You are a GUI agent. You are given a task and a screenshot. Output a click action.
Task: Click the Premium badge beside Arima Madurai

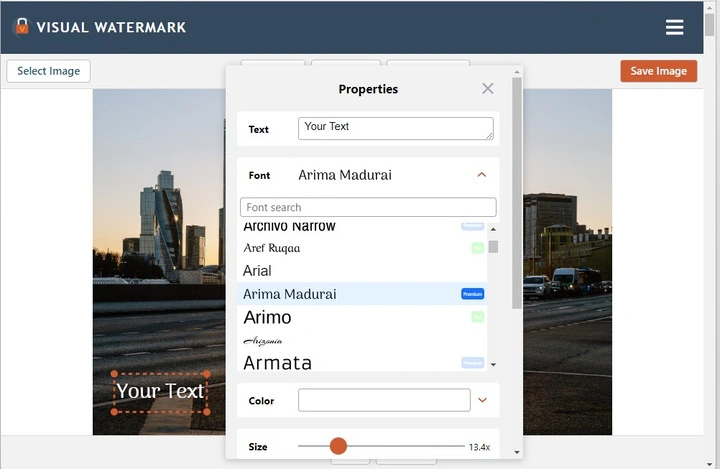point(472,294)
